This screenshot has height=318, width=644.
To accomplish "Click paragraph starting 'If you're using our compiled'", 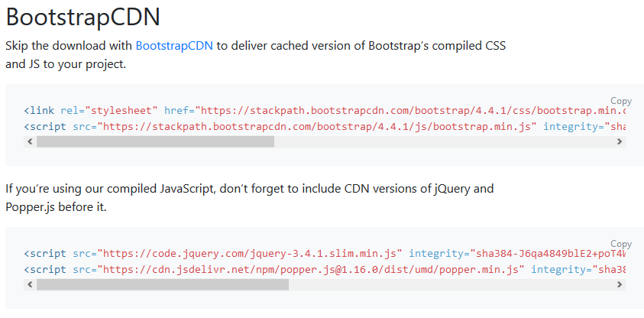I will pyautogui.click(x=250, y=198).
